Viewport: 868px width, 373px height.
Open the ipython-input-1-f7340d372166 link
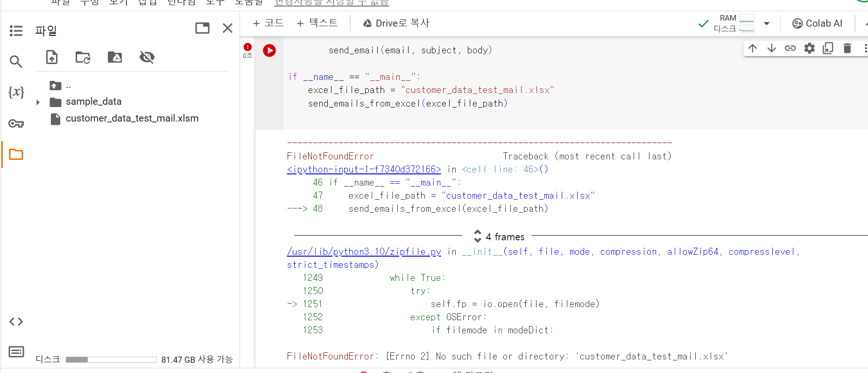364,169
